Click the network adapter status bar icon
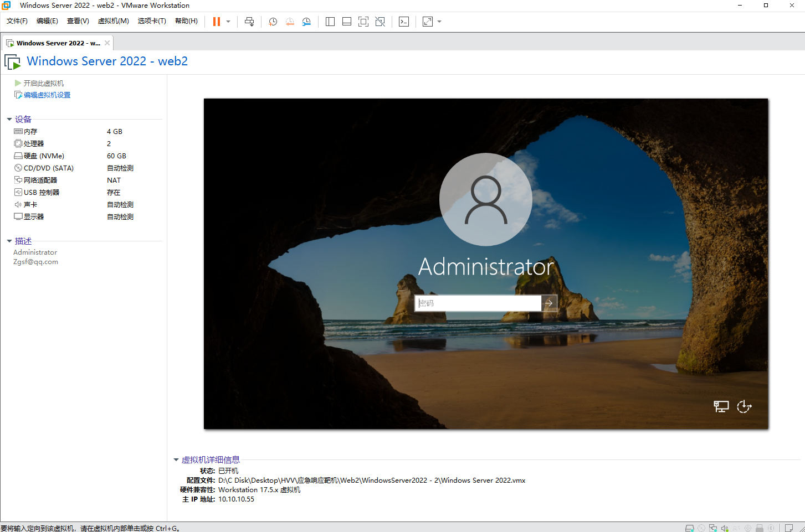Screen dimensions: 805x532 pyautogui.click(x=713, y=528)
